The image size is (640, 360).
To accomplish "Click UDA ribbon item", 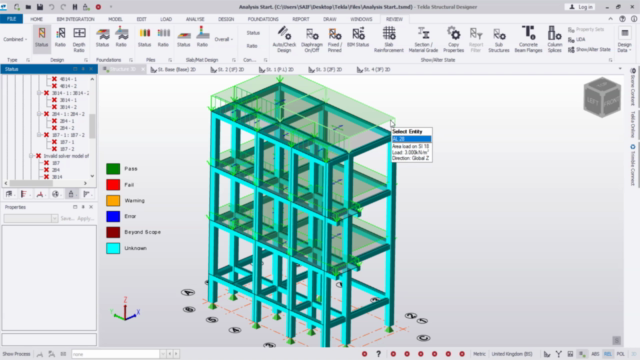I will click(x=577, y=40).
